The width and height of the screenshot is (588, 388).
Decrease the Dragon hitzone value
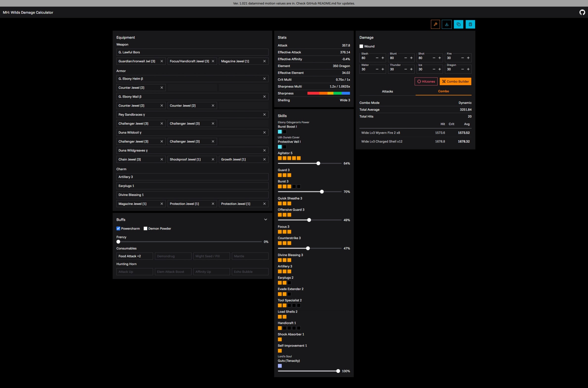click(x=462, y=69)
